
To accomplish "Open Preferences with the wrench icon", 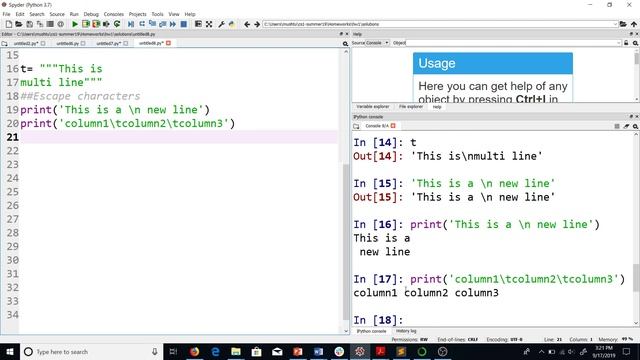I will point(221,24).
